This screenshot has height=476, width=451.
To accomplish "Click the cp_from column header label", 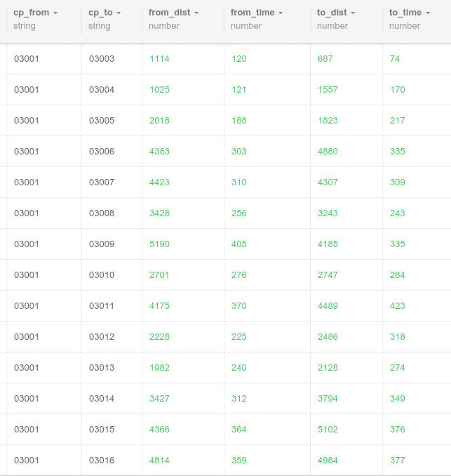I will point(32,13).
